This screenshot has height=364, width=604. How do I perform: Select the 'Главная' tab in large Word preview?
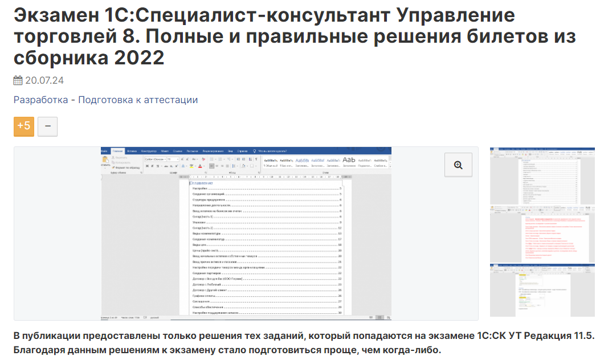[118, 151]
